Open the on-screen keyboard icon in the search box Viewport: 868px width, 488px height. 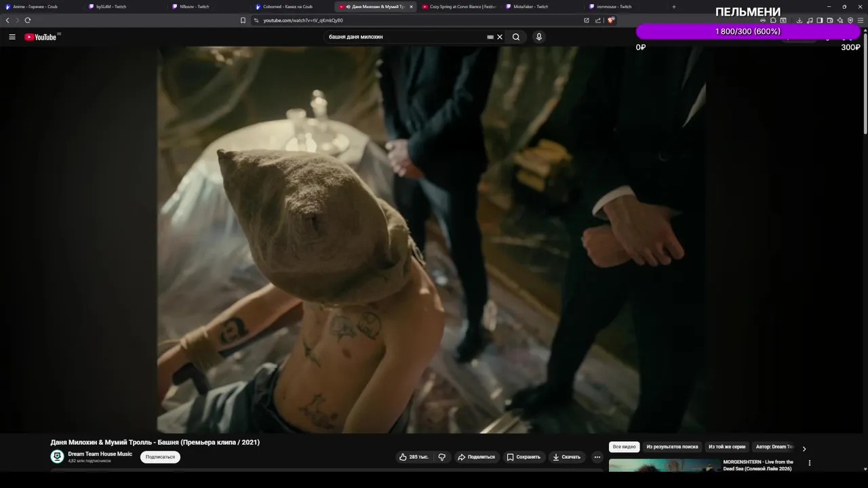coord(490,37)
